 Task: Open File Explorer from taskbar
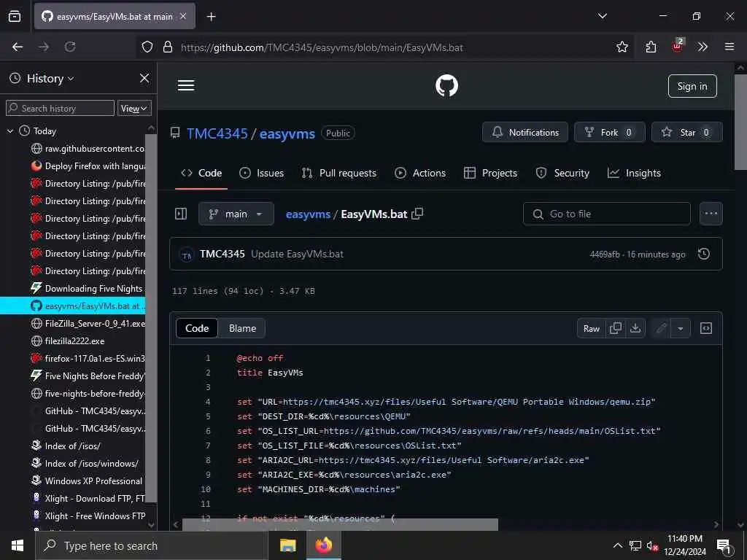pyautogui.click(x=287, y=545)
